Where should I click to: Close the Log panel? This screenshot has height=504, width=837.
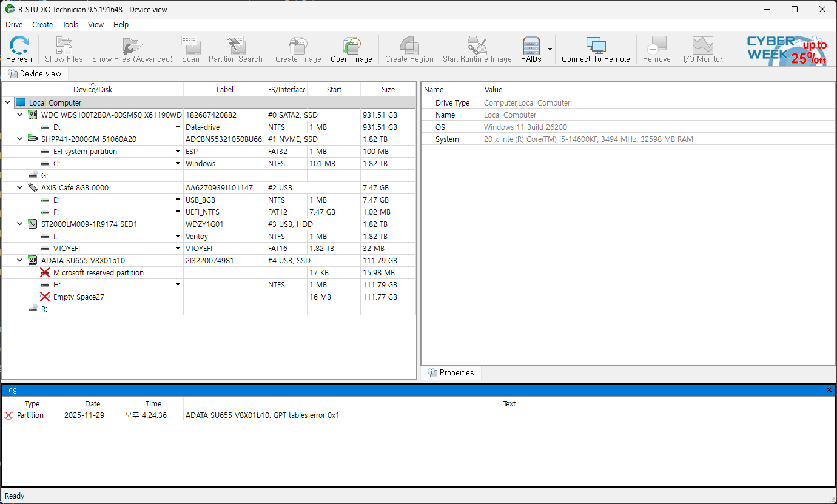click(x=829, y=390)
